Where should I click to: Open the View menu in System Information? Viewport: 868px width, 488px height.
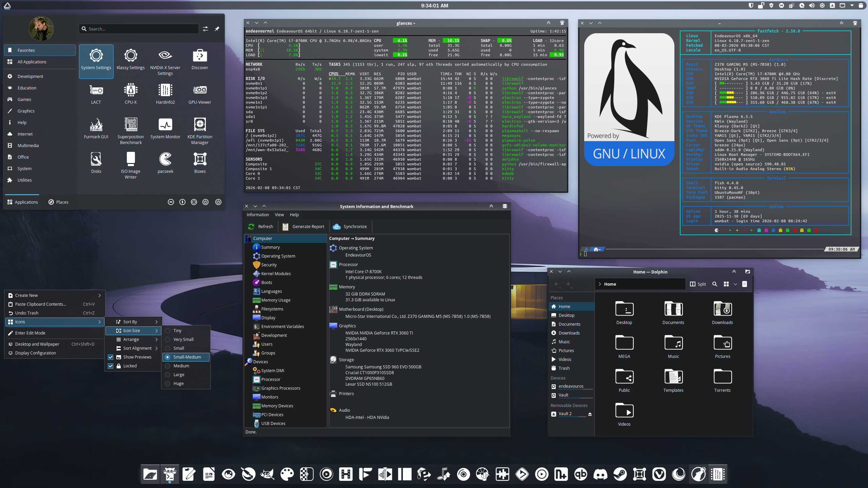279,215
